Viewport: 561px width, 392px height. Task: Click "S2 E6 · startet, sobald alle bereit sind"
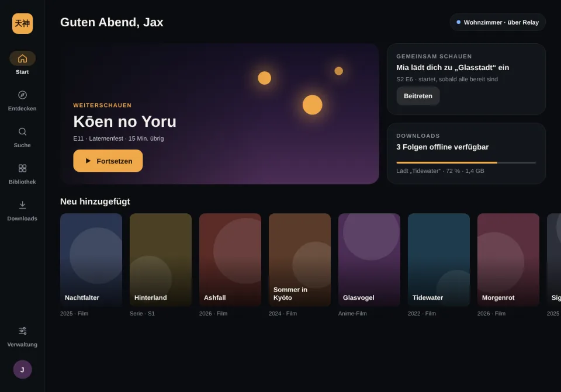click(x=447, y=79)
